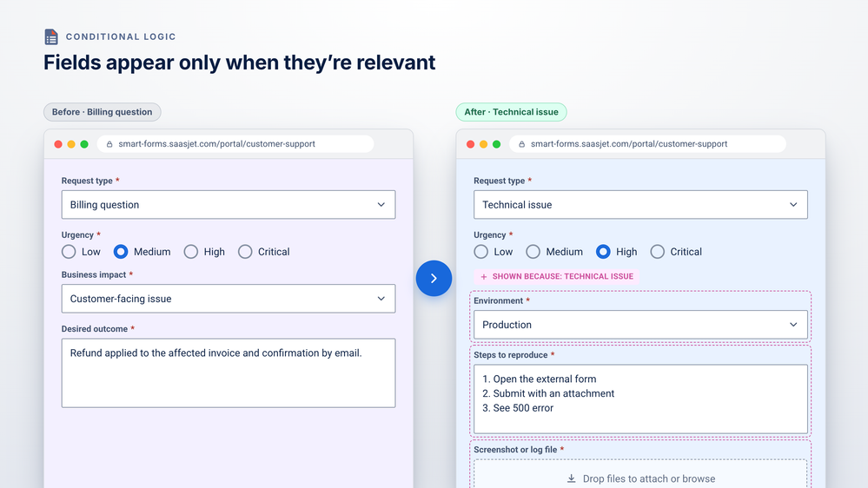
Task: Click the Desired outcome field label
Action: click(95, 328)
